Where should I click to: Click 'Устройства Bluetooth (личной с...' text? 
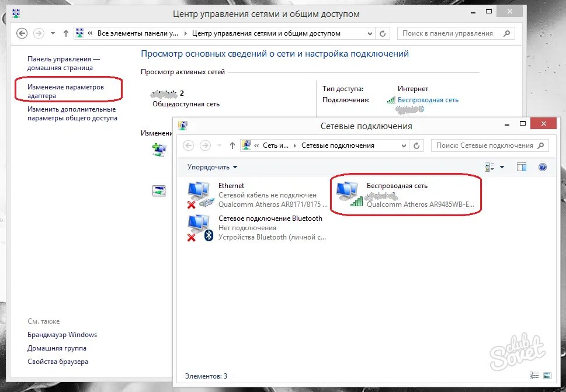pos(272,237)
